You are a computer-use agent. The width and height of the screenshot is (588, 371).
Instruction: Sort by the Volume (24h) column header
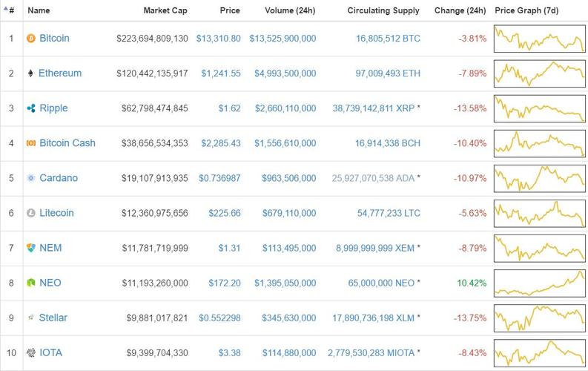[x=290, y=10]
